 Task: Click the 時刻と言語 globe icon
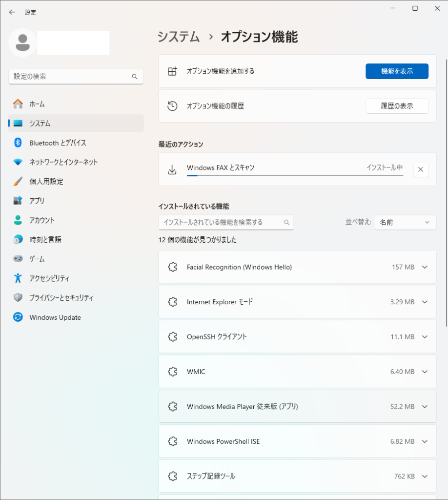click(x=18, y=239)
